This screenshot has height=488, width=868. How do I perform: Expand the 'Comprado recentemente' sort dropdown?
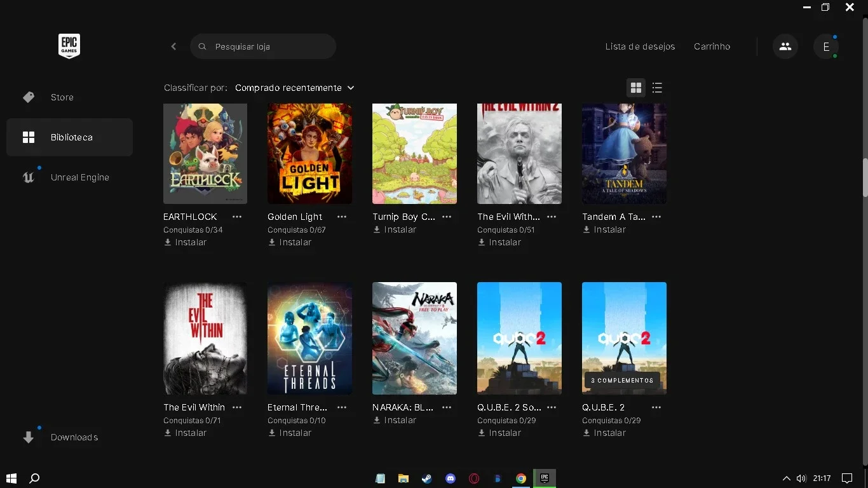click(x=295, y=88)
